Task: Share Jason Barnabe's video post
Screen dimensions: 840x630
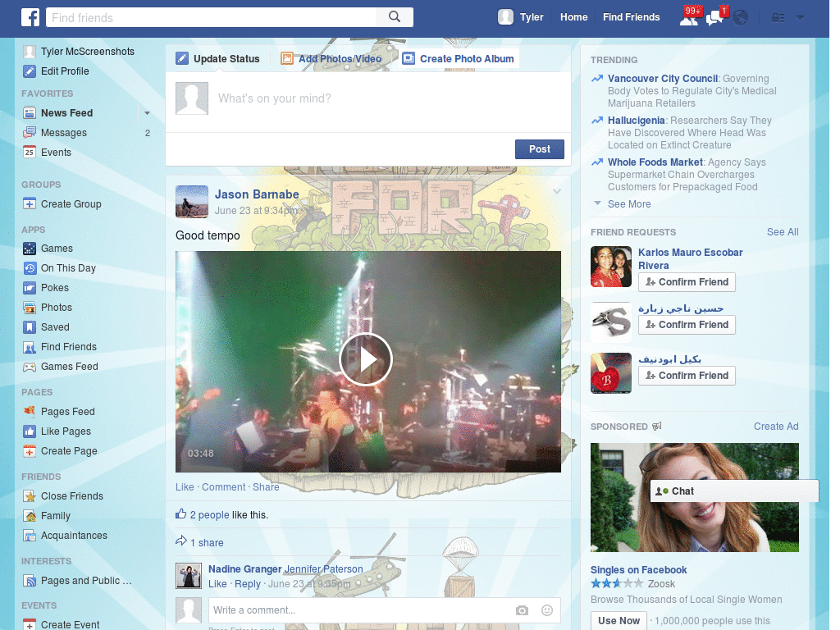Action: (266, 487)
